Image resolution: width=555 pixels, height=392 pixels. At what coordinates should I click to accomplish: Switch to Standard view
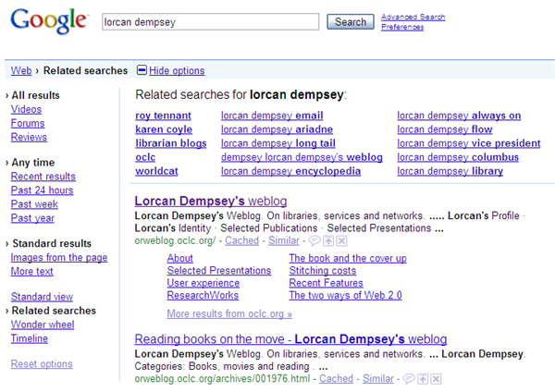click(x=42, y=297)
